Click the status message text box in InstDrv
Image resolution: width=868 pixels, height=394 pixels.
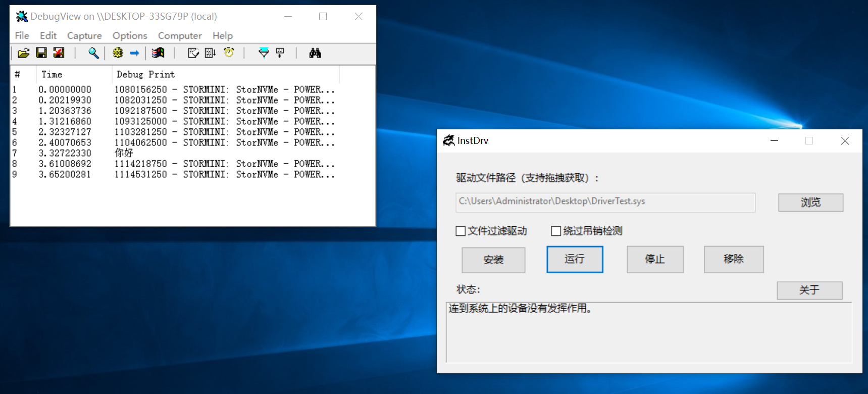coord(649,332)
